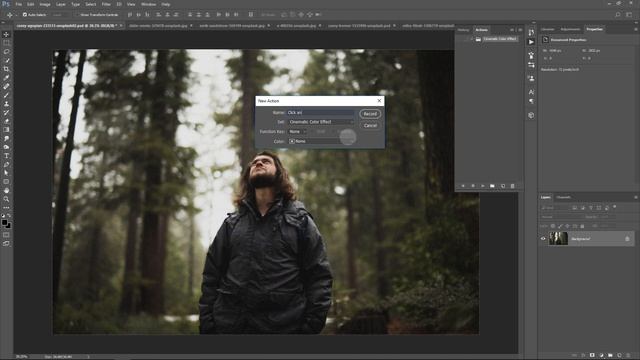Viewport: 640px width, 360px height.
Task: Select the Quick Selection tool
Action: (6, 60)
